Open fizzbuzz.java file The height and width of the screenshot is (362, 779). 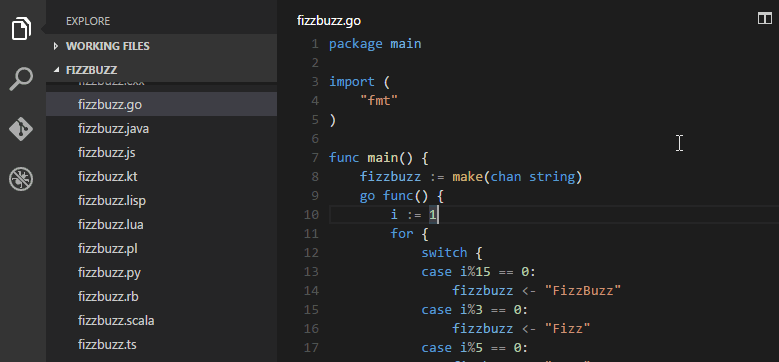coord(161,129)
